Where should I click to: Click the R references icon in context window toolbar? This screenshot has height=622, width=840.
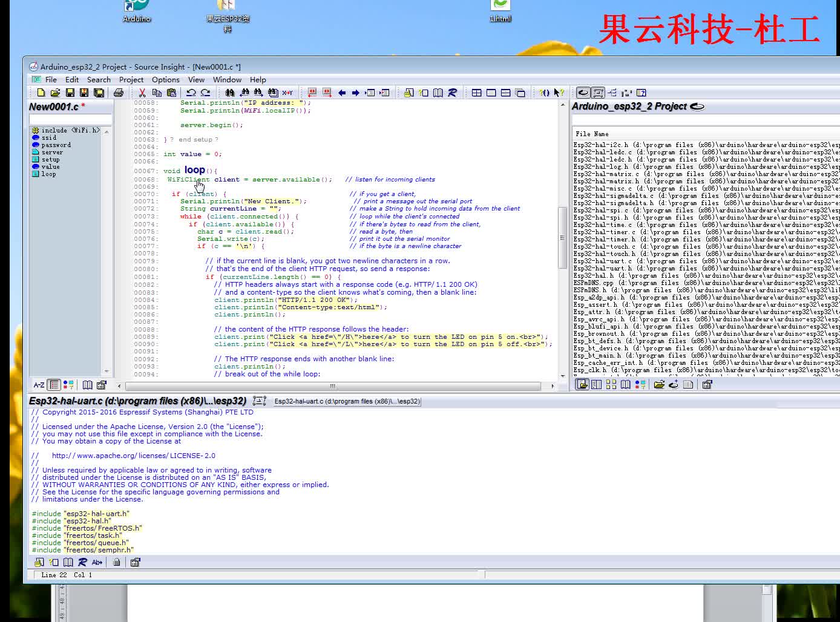[x=82, y=562]
